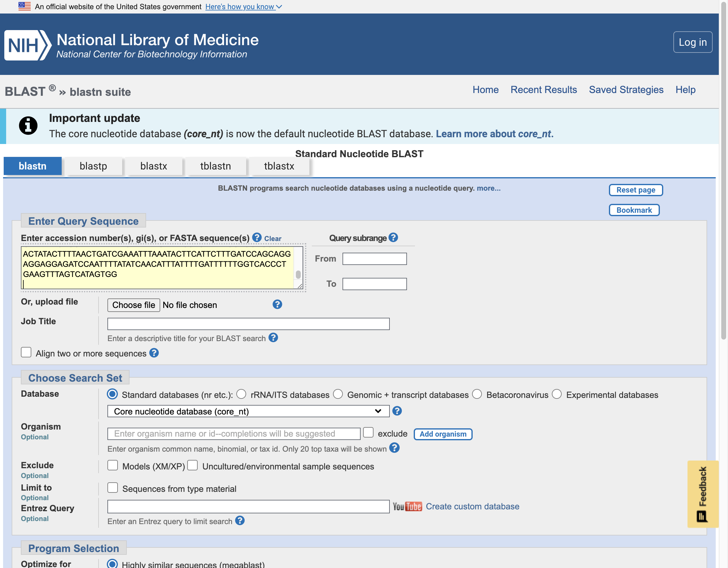The height and width of the screenshot is (568, 728).
Task: Click help icon for Align two or more sequences
Action: [154, 353]
